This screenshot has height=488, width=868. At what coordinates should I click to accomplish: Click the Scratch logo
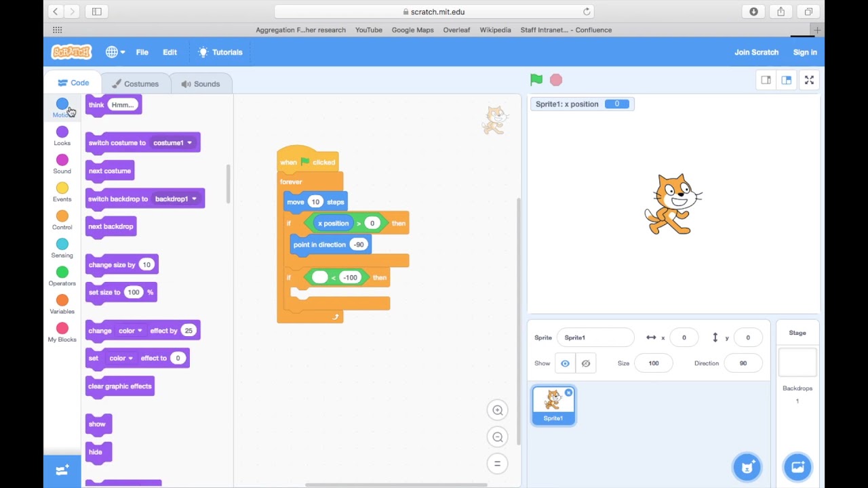coord(71,52)
